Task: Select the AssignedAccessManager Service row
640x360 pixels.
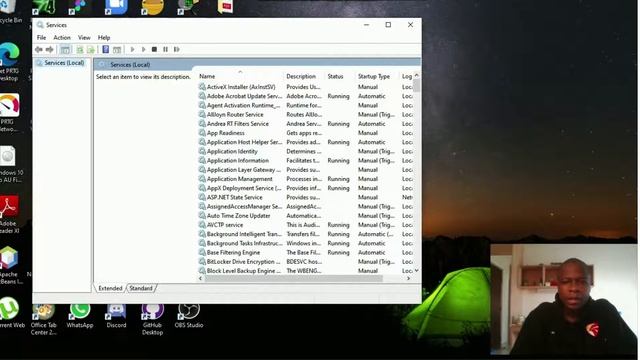Action: click(x=305, y=207)
